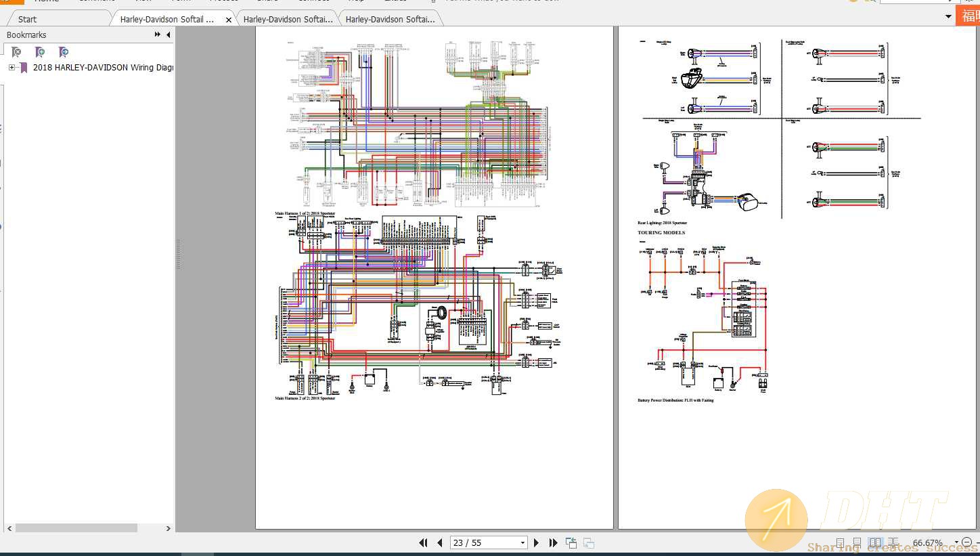The height and width of the screenshot is (556, 980).
Task: Expand the 2018 HARLEY-DAVIDSON Wiring Diagram bookmark
Action: click(12, 68)
